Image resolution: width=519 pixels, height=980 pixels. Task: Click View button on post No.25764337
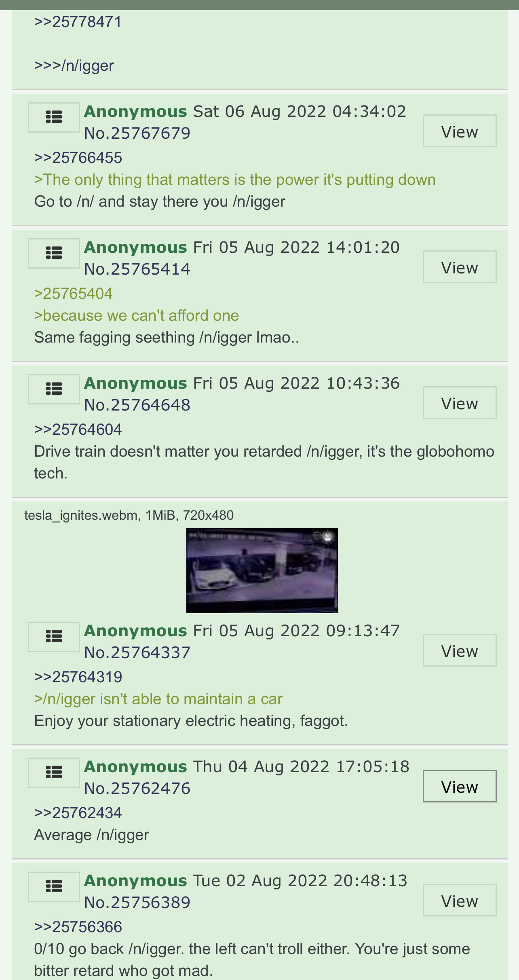click(460, 650)
